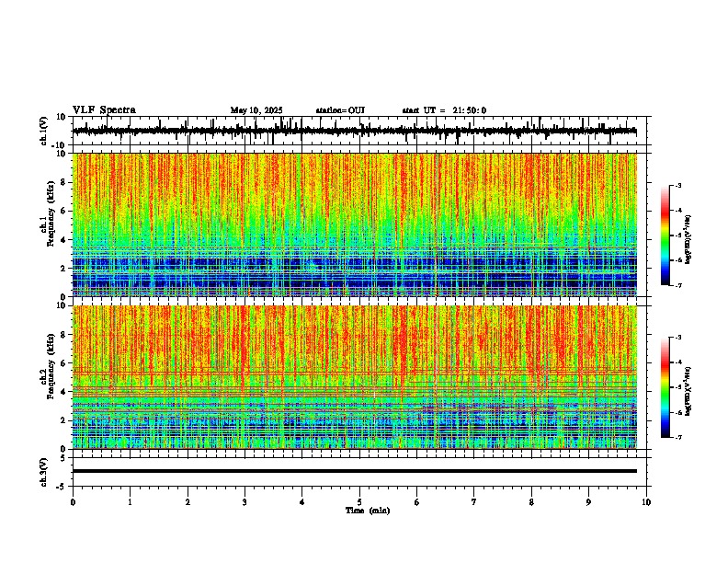Click the "VLF Spectra" plot title
728x563 pixels.
[x=104, y=110]
